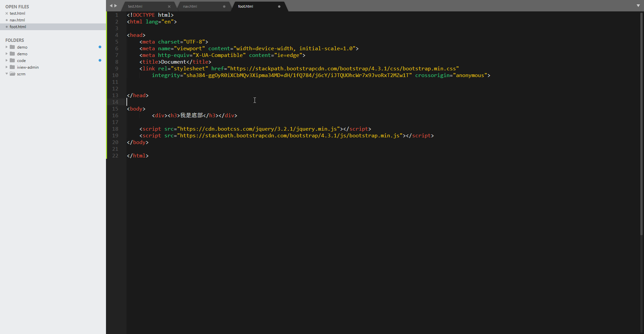644x334 pixels.
Task: Click the X-UA-Compatible meta line
Action: 222,55
